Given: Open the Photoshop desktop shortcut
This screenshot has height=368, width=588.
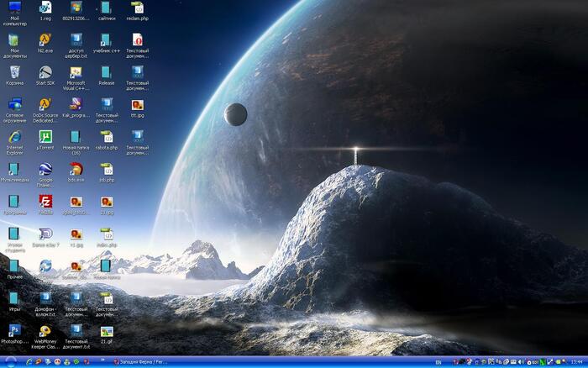Looking at the screenshot, I should 14,331.
